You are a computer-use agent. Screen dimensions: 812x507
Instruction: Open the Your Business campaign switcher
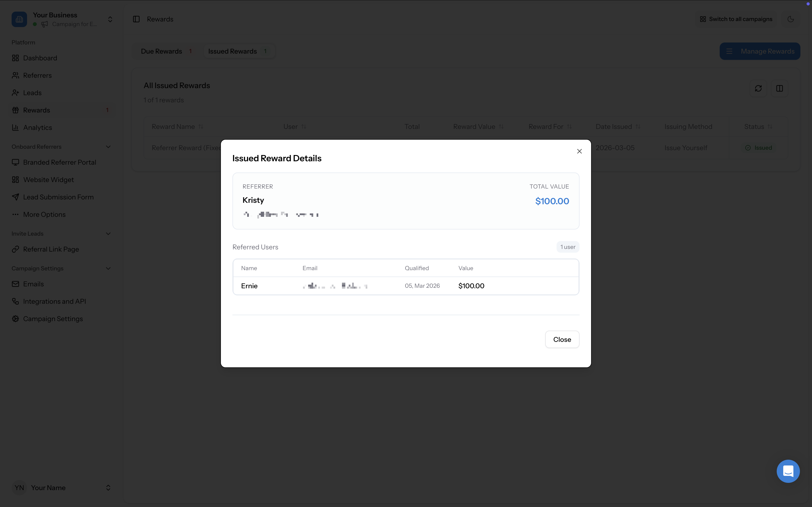(x=110, y=19)
